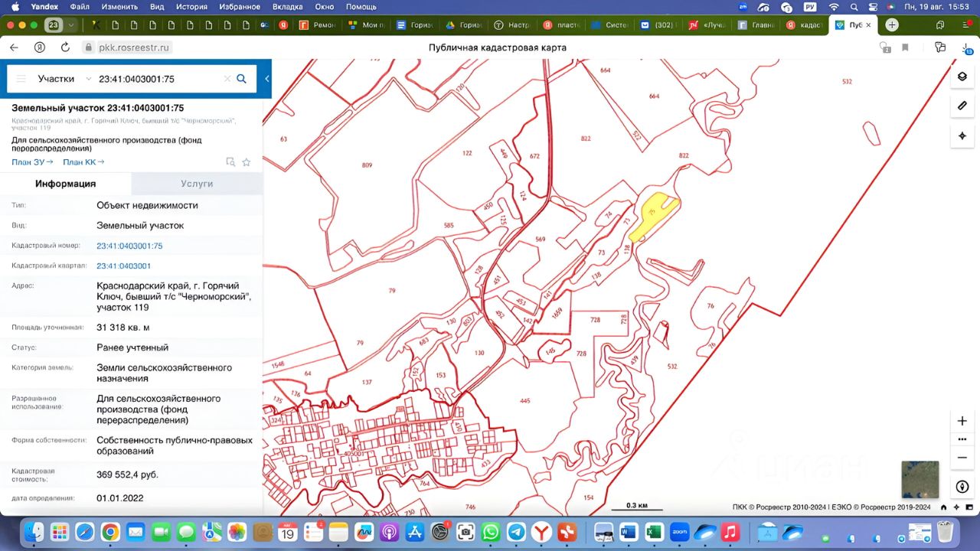
Task: Open the App Store in the Dock
Action: point(415,531)
